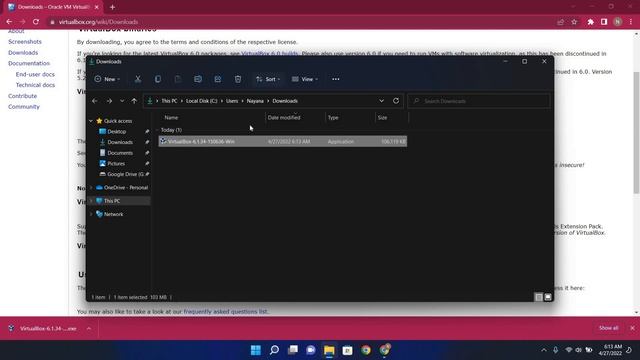This screenshot has width=640, height=360.
Task: Open the Sort dropdown menu
Action: click(x=268, y=79)
